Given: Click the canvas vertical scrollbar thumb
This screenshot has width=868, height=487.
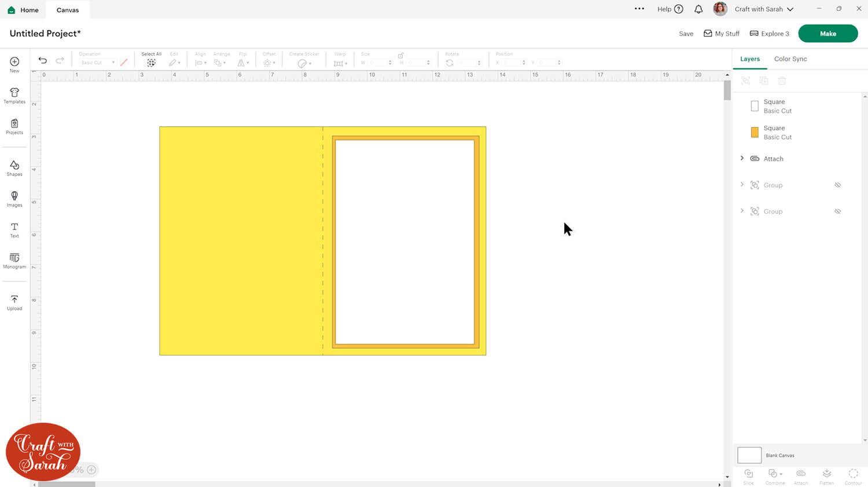Looking at the screenshot, I should point(727,91).
